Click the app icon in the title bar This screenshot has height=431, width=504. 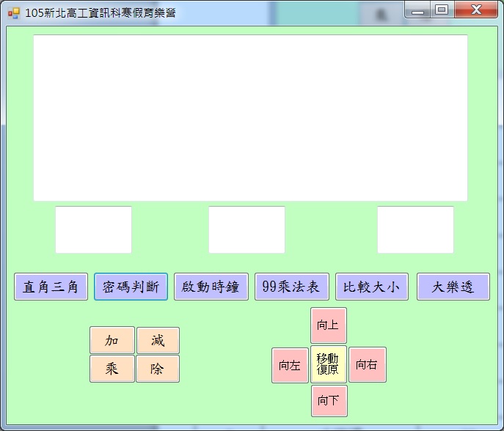(x=14, y=12)
